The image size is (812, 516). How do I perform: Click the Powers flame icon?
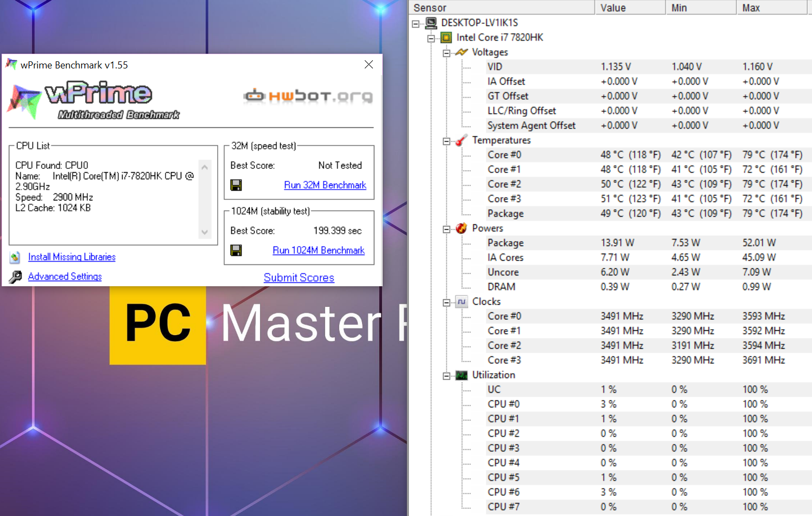[x=461, y=228]
